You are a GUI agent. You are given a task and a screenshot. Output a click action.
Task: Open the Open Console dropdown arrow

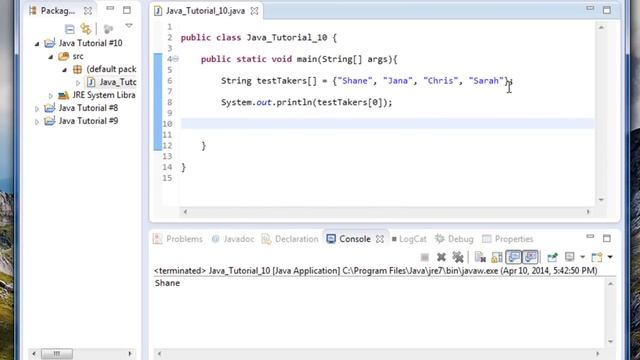(610, 257)
